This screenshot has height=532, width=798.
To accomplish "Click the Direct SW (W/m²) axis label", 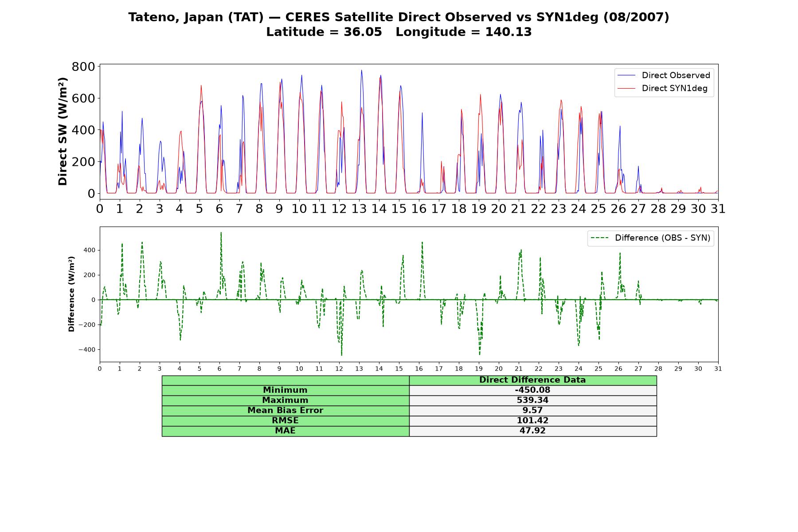I will click(x=63, y=132).
